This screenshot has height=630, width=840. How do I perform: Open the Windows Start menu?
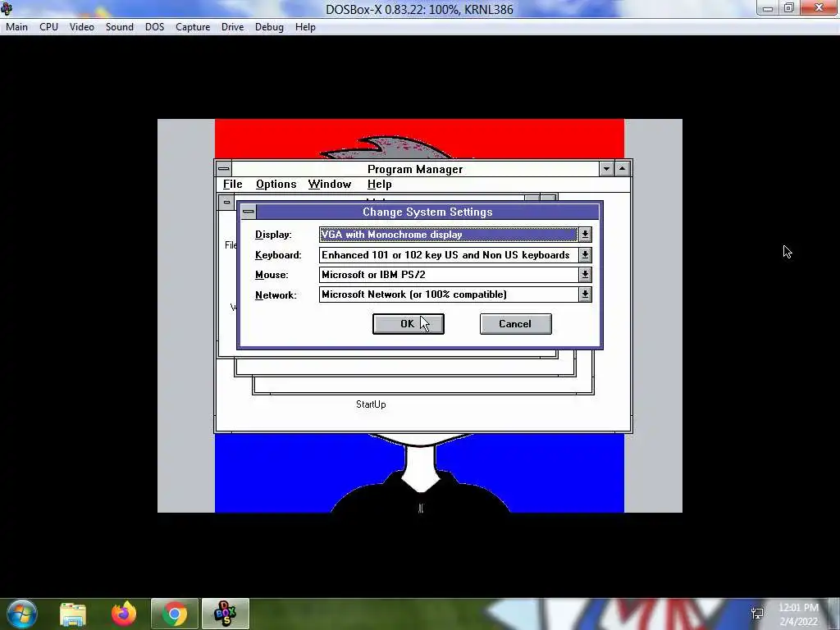click(21, 614)
